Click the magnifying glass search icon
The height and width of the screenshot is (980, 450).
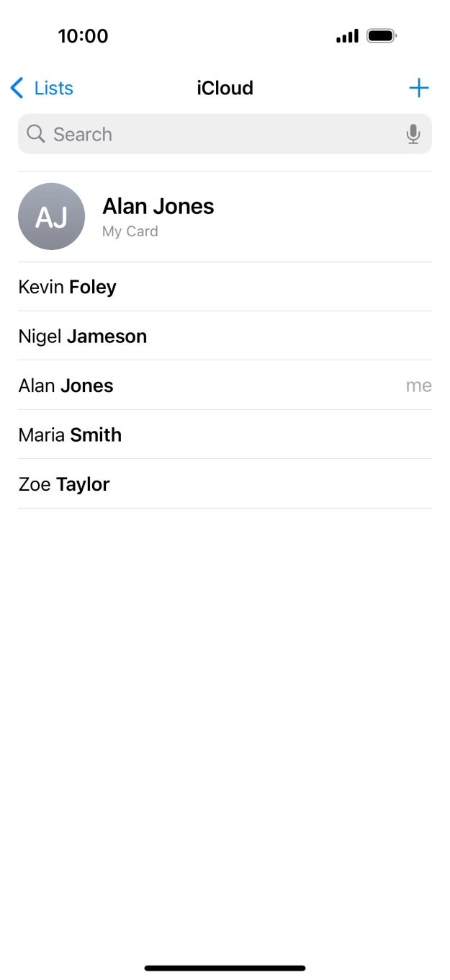coord(35,134)
